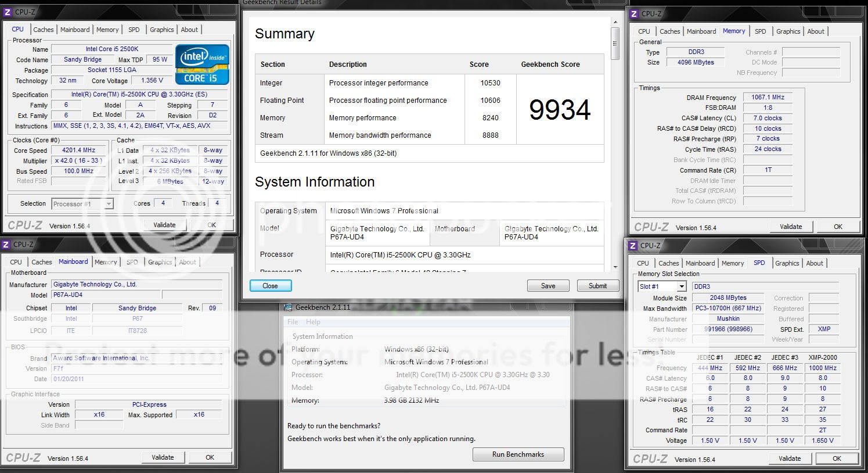Open SPD tab in top-left CPU-Z window

tap(134, 30)
